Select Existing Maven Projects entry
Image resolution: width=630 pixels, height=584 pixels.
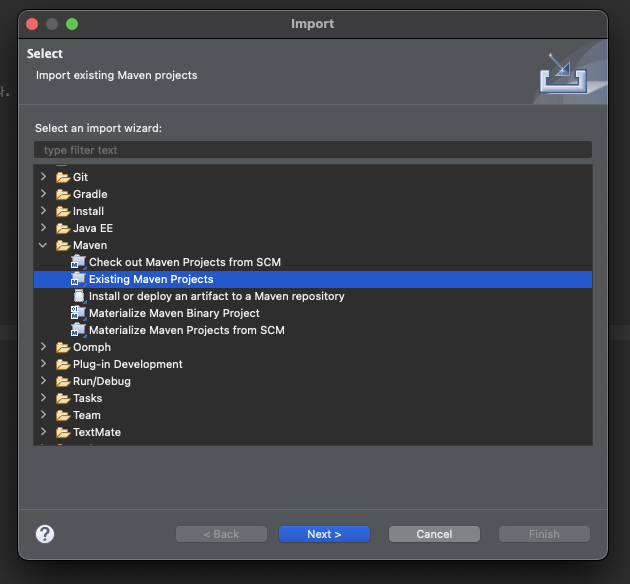(x=151, y=280)
